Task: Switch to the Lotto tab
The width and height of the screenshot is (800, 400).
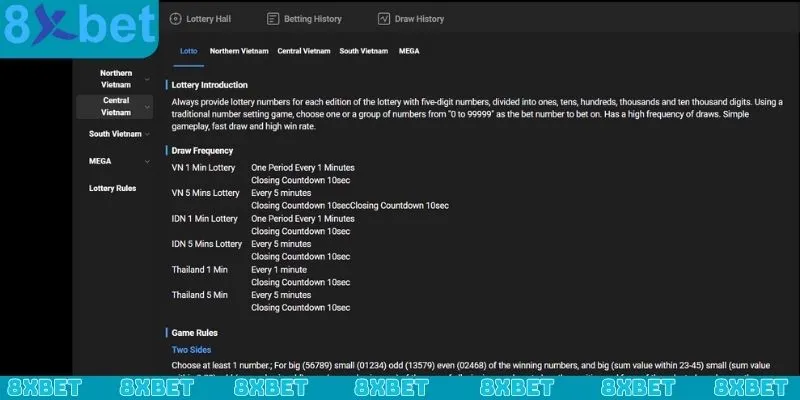Action: (x=188, y=50)
